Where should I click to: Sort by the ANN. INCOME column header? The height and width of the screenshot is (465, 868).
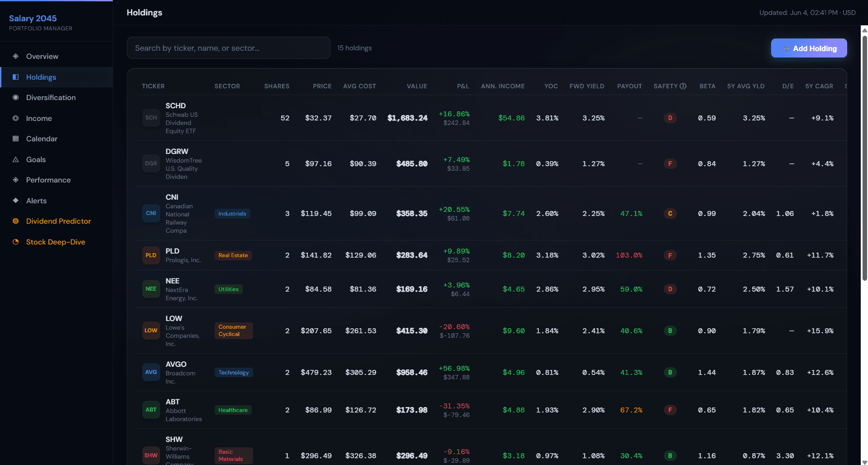point(503,86)
